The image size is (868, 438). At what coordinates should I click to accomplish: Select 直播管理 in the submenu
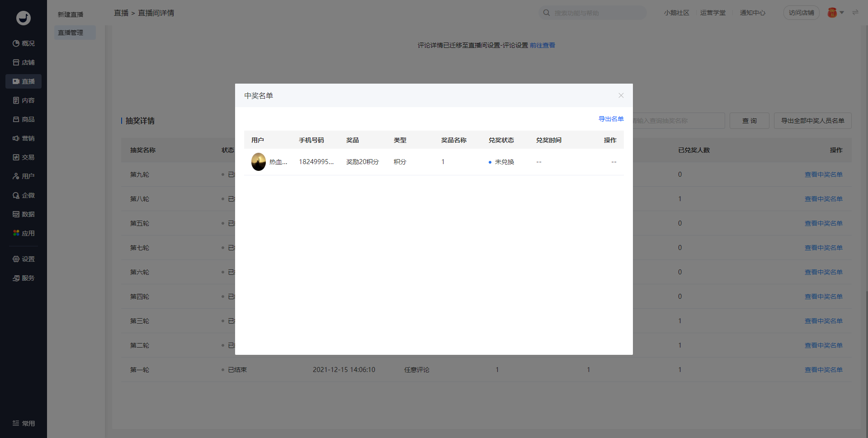pos(71,33)
